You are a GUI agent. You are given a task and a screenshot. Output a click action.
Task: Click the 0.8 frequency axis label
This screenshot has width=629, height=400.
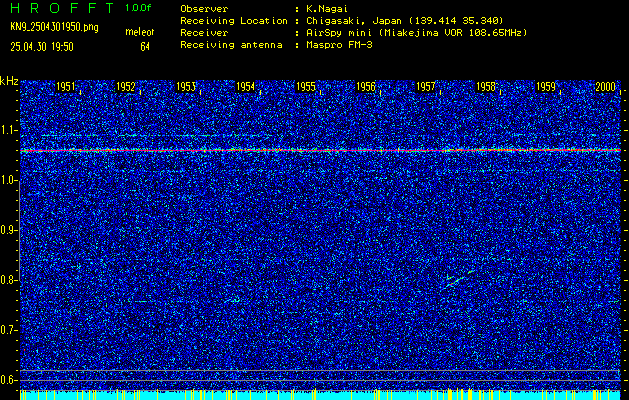[x=9, y=280]
